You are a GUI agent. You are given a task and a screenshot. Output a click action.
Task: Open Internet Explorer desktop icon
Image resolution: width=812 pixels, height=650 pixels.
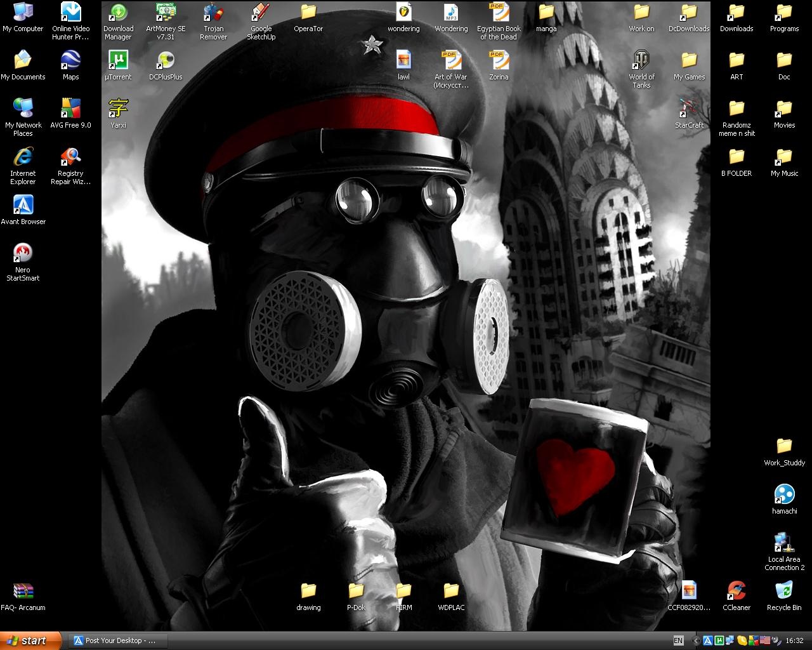23,166
